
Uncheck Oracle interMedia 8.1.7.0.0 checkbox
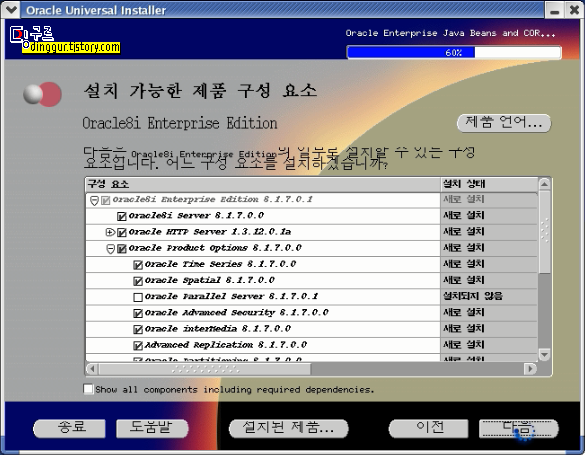138,330
